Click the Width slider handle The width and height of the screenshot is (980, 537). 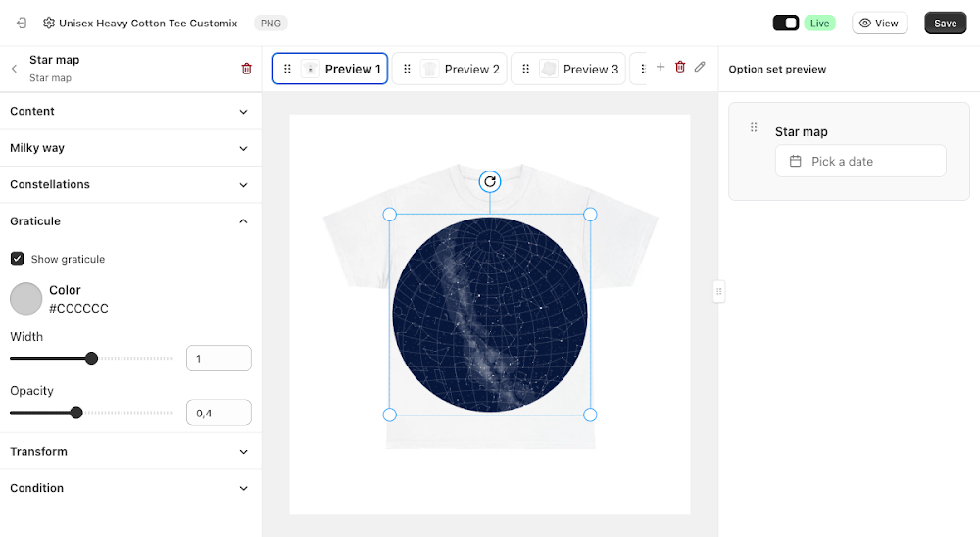tap(91, 359)
